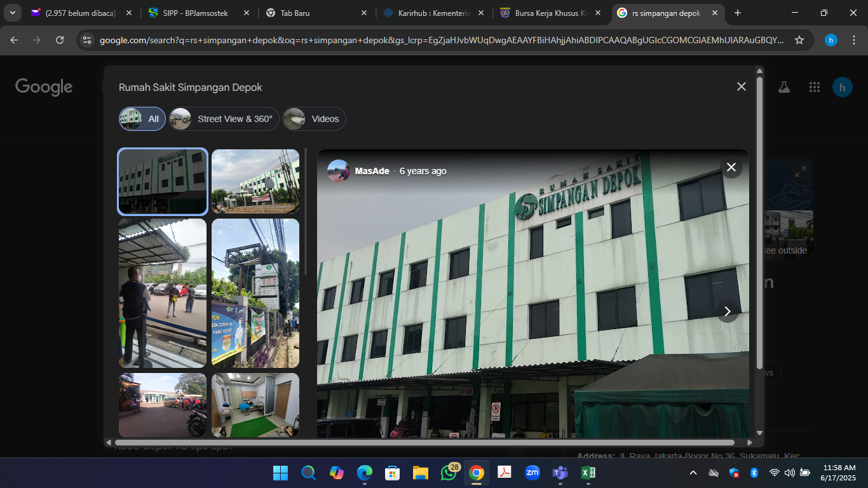868x488 pixels.
Task: Show next photo with right arrow
Action: (728, 311)
